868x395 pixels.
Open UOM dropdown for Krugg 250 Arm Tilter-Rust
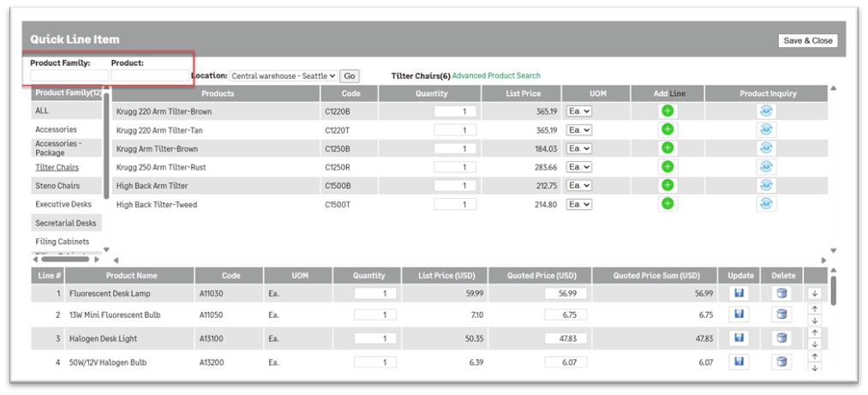point(579,167)
